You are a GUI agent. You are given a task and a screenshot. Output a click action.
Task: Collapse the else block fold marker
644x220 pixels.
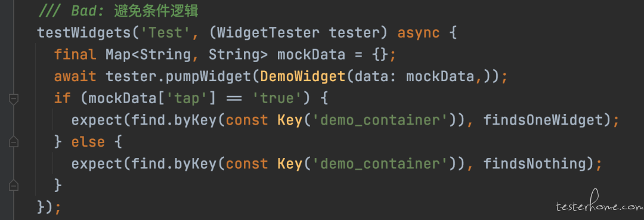pos(13,142)
